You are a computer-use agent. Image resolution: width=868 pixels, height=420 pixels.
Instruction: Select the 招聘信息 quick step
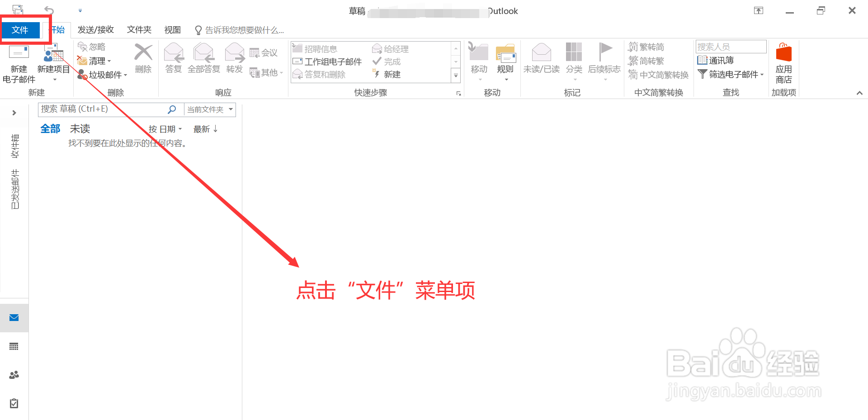315,49
